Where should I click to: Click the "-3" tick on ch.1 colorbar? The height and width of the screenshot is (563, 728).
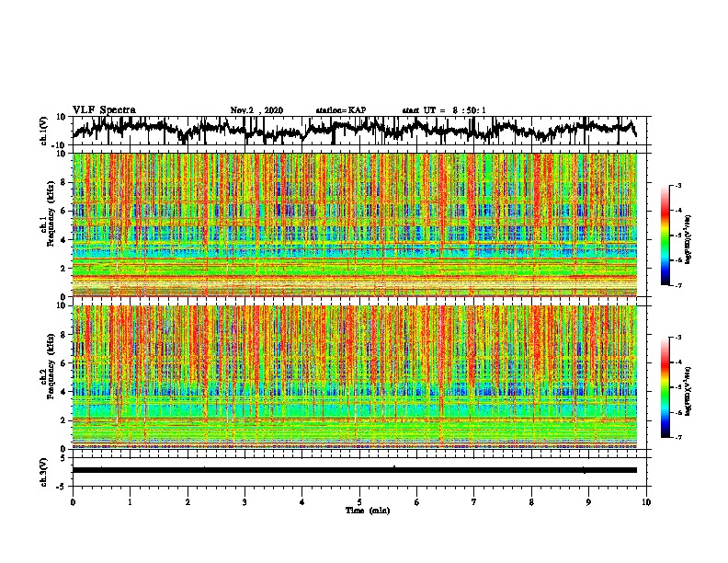pos(678,186)
